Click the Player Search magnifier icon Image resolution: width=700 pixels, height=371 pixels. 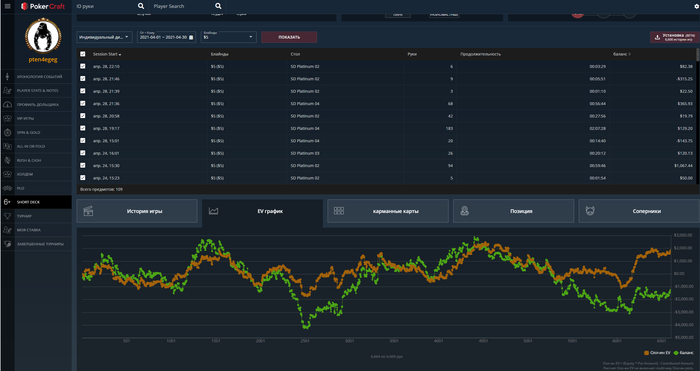click(218, 6)
